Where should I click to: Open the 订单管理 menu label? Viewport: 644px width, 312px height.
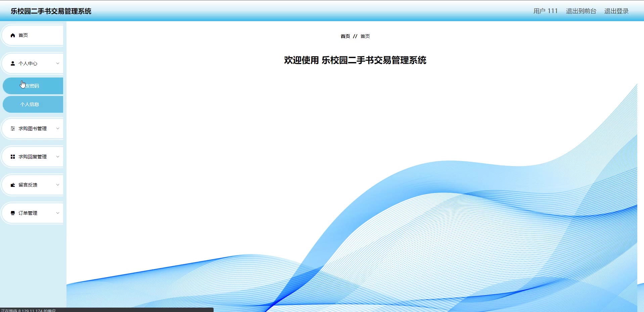coord(28,213)
